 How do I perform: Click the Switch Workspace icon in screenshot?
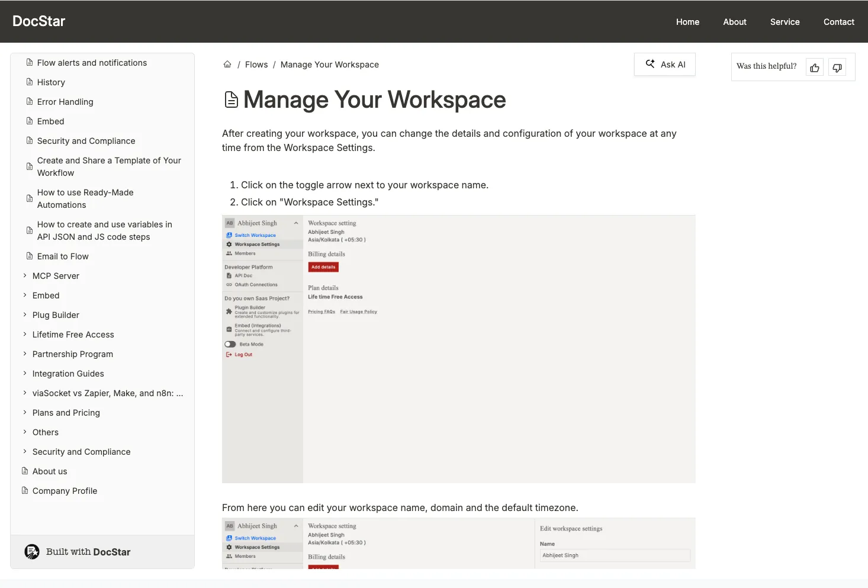click(229, 235)
